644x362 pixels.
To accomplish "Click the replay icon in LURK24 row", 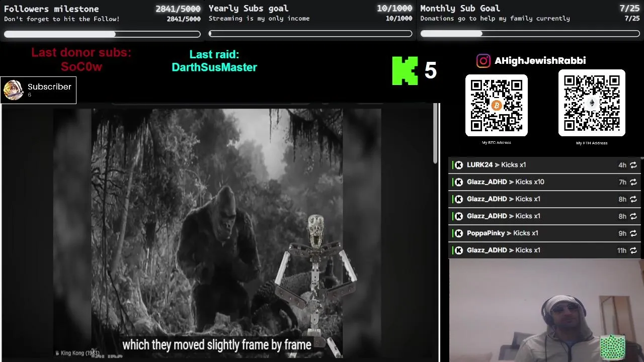I will [633, 165].
